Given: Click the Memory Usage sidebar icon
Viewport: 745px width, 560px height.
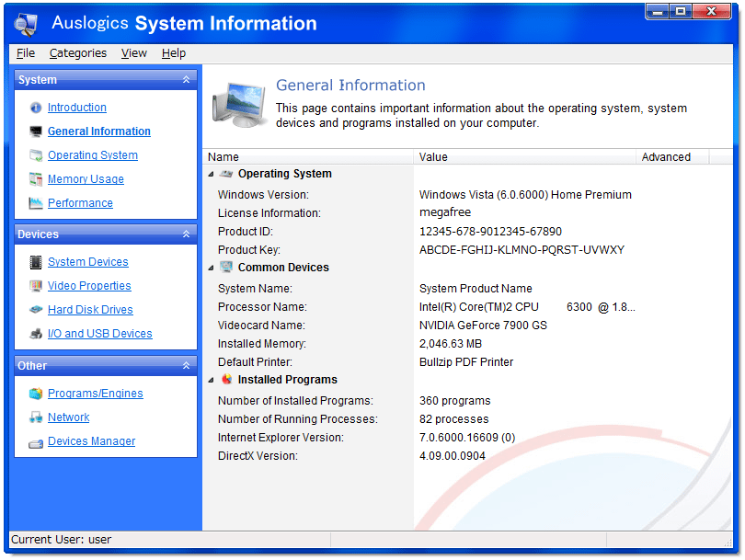Looking at the screenshot, I should (36, 179).
